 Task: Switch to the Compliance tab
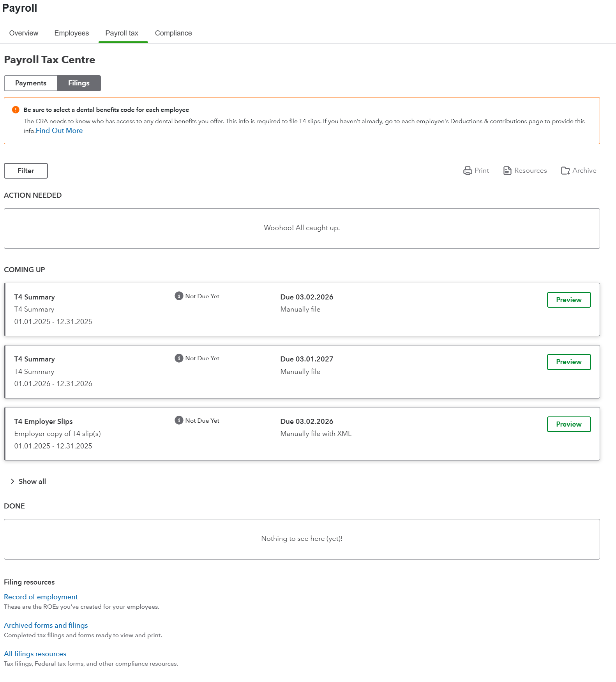pyautogui.click(x=173, y=33)
